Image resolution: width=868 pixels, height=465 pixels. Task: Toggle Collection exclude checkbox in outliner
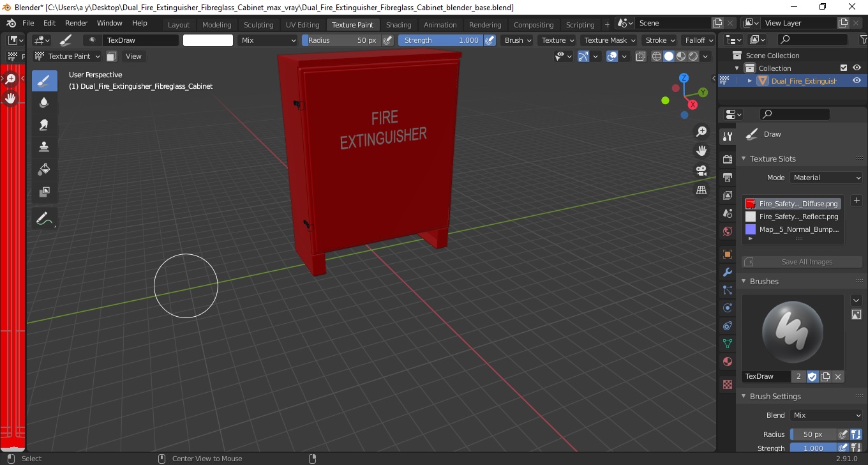pos(844,68)
